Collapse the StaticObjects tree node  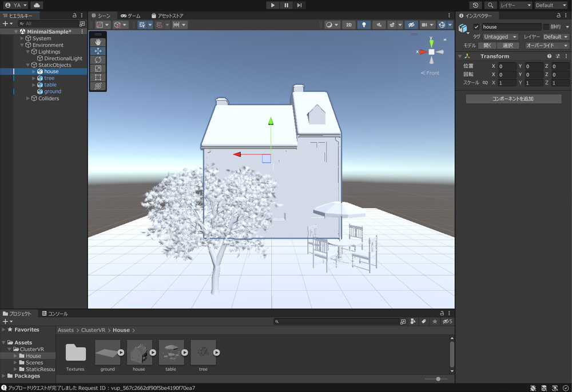coord(27,65)
